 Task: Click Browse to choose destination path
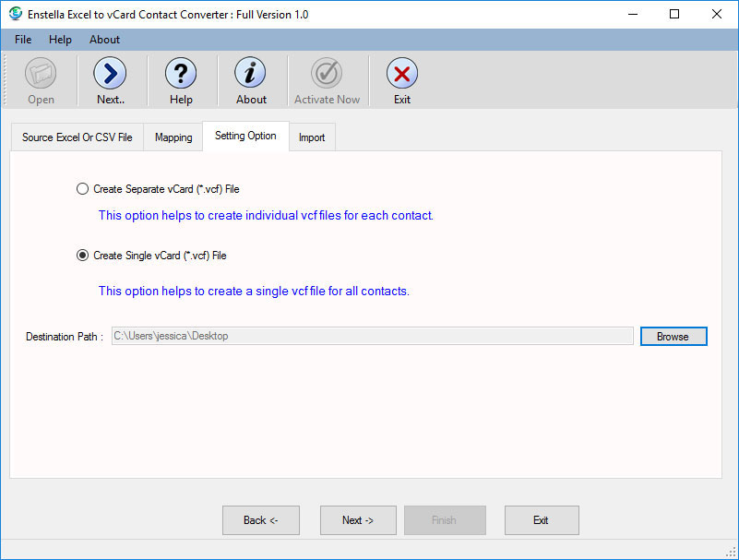673,337
